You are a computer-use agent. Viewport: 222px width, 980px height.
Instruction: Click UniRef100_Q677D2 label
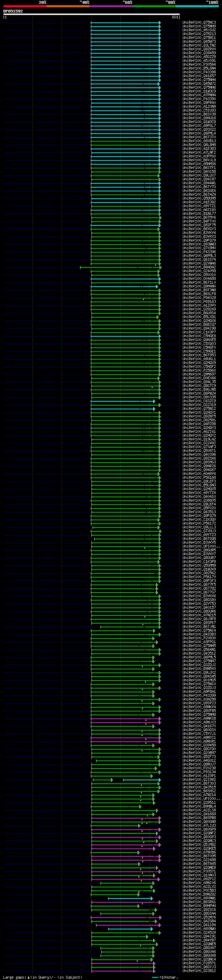click(199, 588)
